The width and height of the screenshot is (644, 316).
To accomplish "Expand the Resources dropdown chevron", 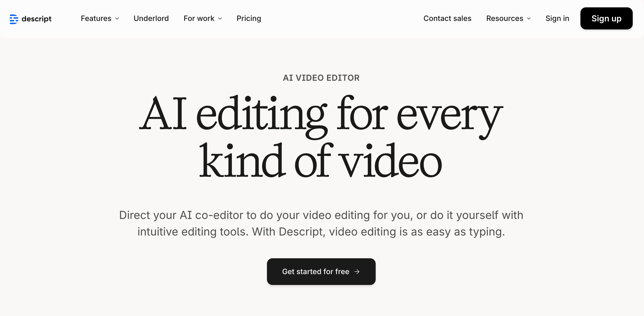I will click(529, 19).
